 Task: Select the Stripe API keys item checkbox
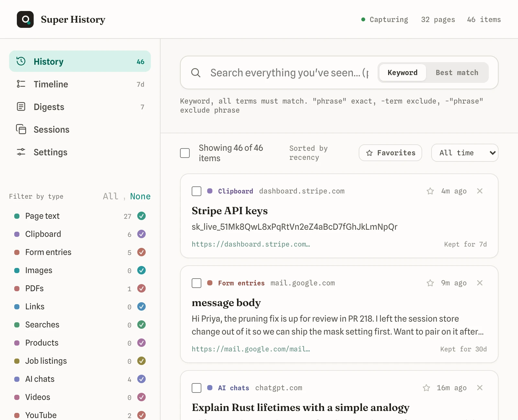coord(197,191)
